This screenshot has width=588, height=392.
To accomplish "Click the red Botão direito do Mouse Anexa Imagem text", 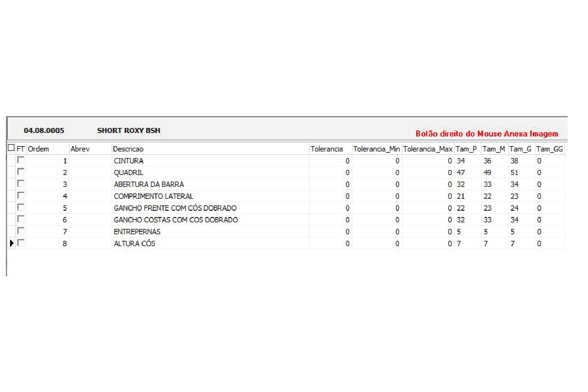I will tap(487, 134).
